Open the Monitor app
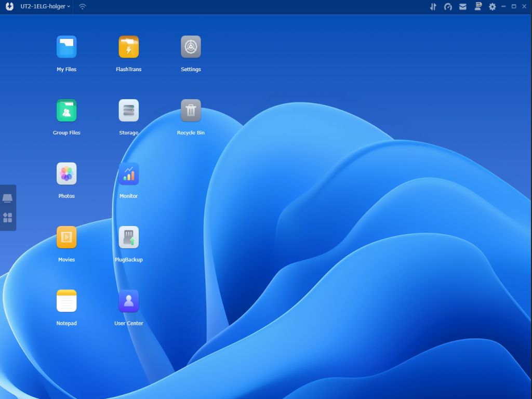This screenshot has height=399, width=532. pyautogui.click(x=129, y=174)
